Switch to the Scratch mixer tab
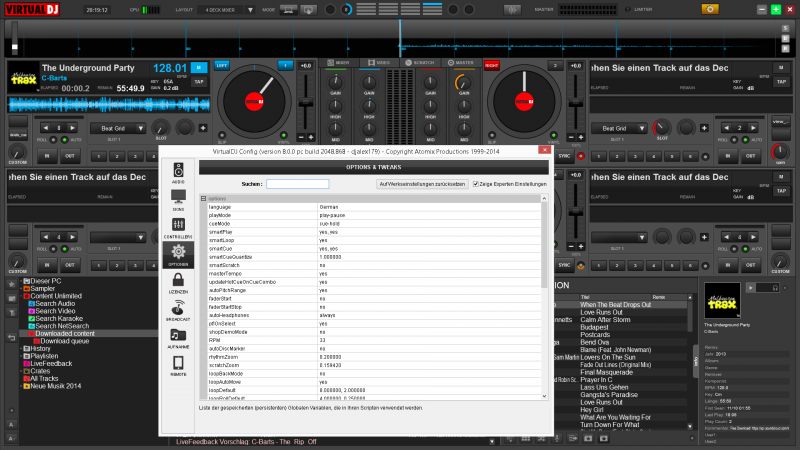 [421, 64]
